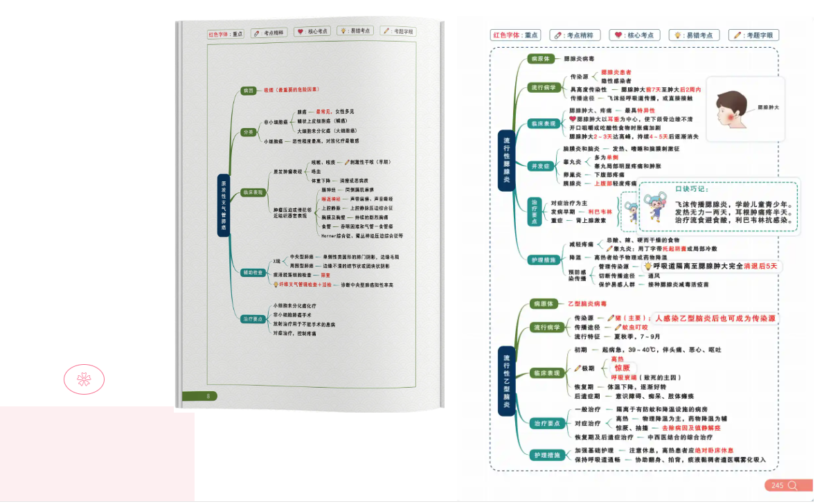
Task: Expand the 辅助检查 branch on the left page
Action: pyautogui.click(x=251, y=273)
